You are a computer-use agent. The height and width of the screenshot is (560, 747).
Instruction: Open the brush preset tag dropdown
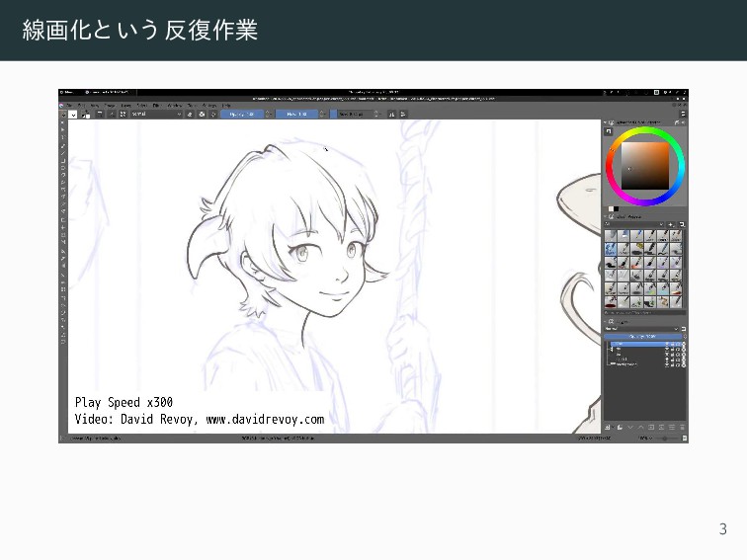pos(634,224)
